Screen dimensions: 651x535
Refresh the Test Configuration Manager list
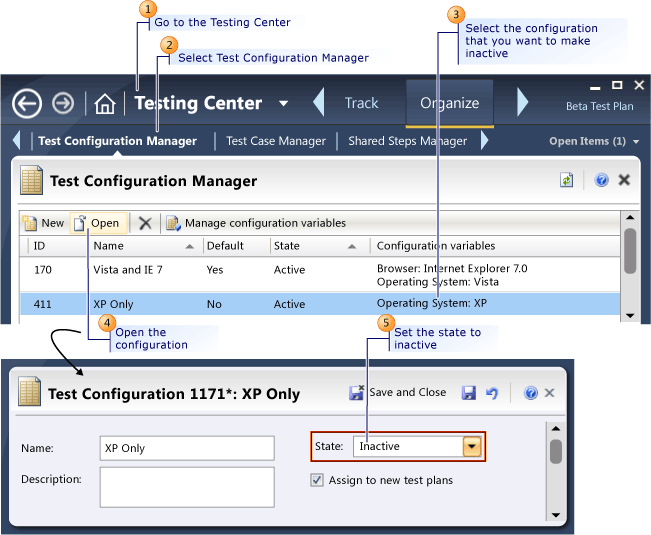(566, 180)
